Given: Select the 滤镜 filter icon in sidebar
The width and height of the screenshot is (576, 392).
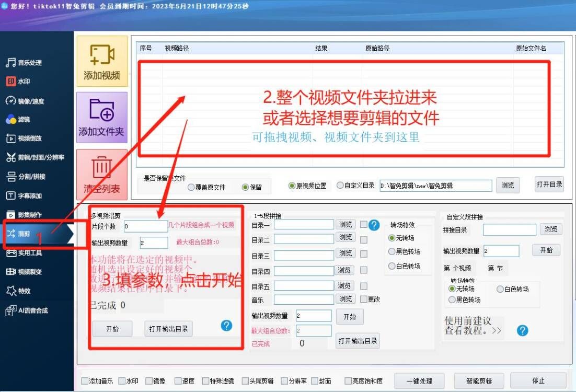Looking at the screenshot, I should [x=10, y=119].
